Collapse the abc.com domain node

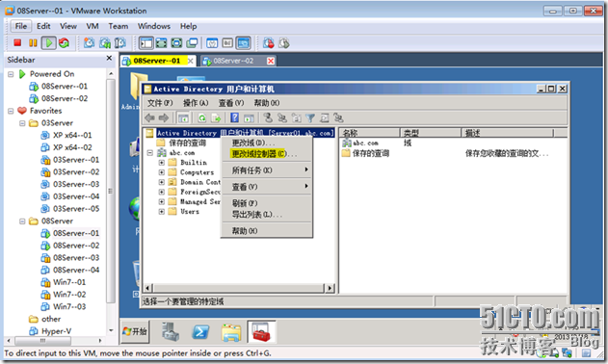tap(150, 153)
